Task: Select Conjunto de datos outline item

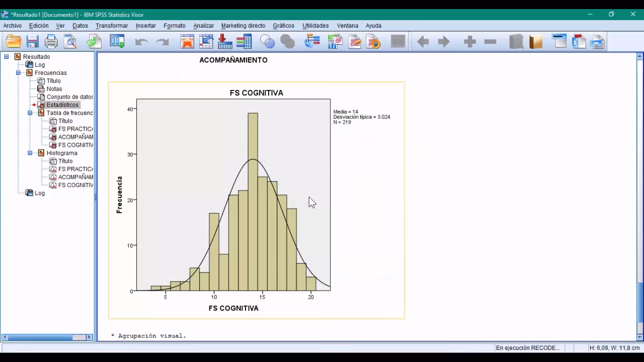Action: tap(69, 97)
